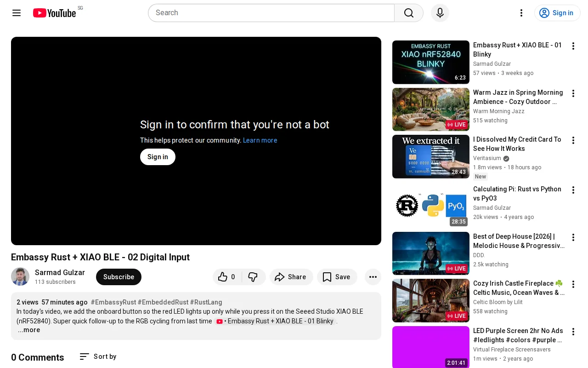Screen dimensions: 588x368
Task: Click title I Dissolved My Credit Card
Action: point(517,144)
